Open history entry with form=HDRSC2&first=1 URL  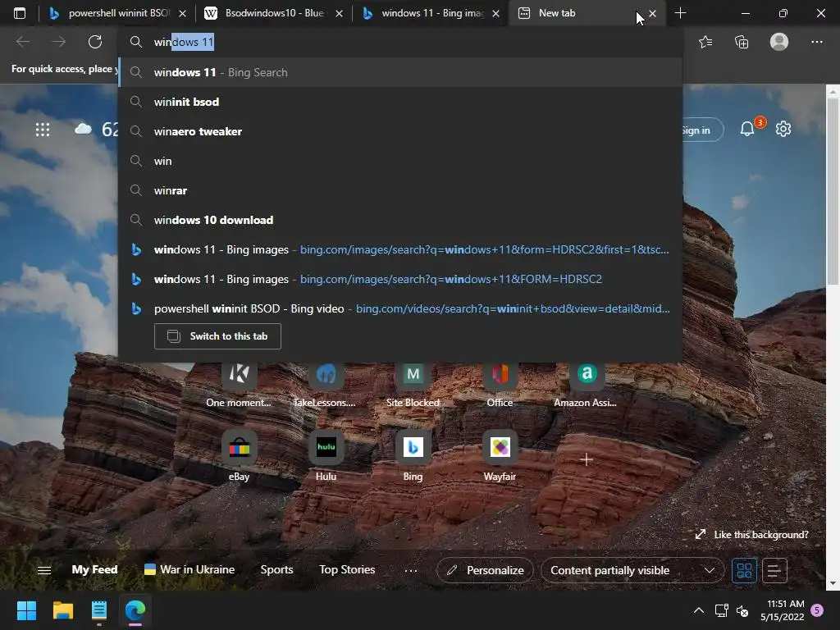click(399, 249)
